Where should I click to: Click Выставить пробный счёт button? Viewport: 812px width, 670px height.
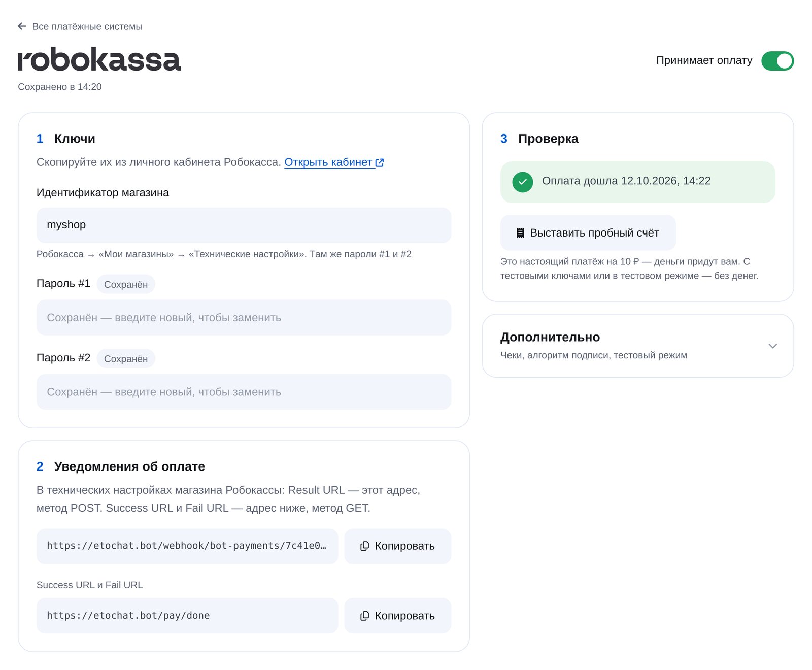[588, 232]
